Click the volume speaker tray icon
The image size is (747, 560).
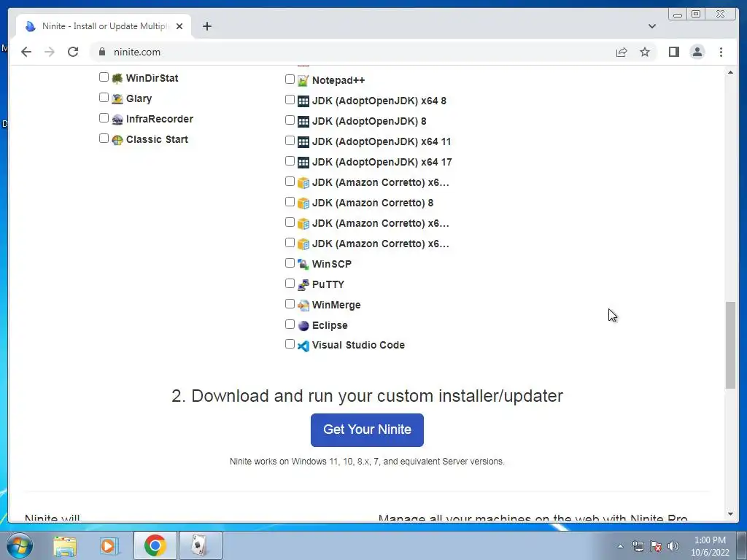(x=673, y=546)
